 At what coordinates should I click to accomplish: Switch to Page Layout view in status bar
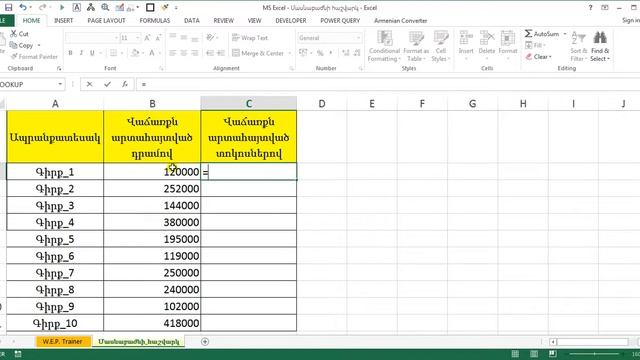tap(534, 353)
